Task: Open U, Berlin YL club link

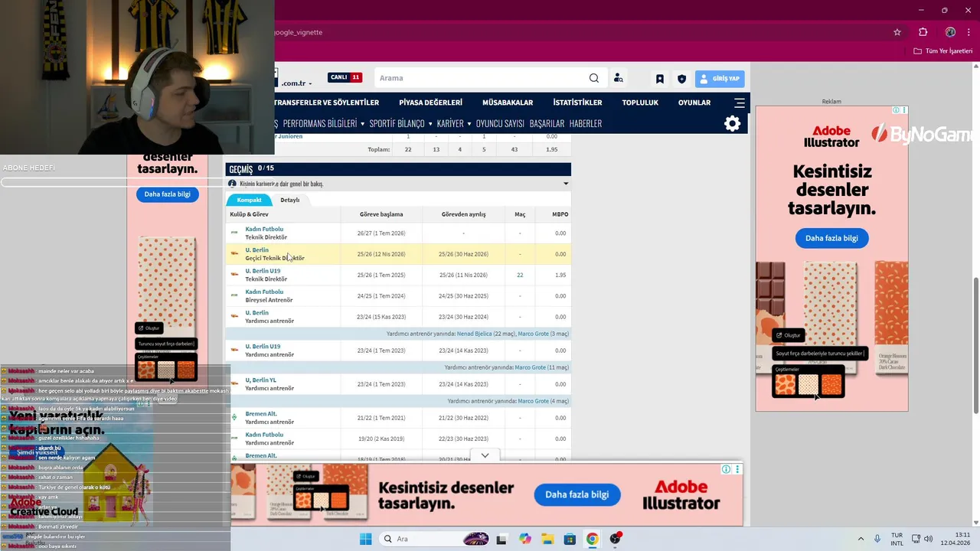Action: click(260, 380)
